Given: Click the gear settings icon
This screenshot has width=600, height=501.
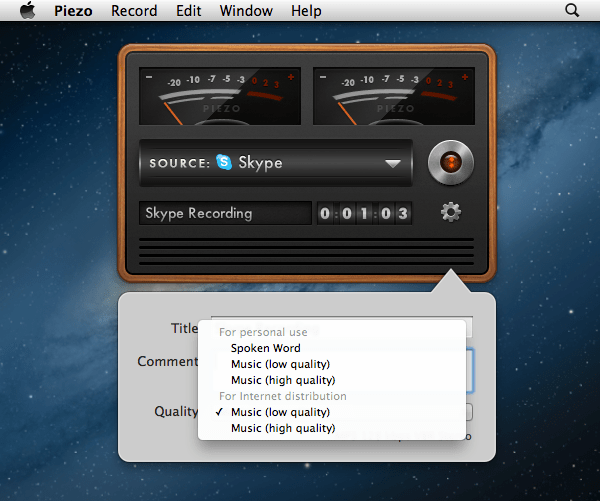Looking at the screenshot, I should pos(451,212).
